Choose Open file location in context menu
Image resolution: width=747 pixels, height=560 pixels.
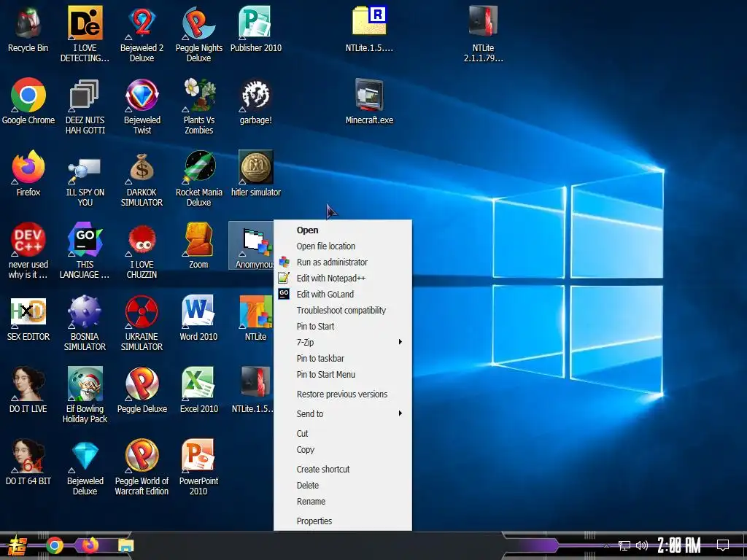(343, 246)
